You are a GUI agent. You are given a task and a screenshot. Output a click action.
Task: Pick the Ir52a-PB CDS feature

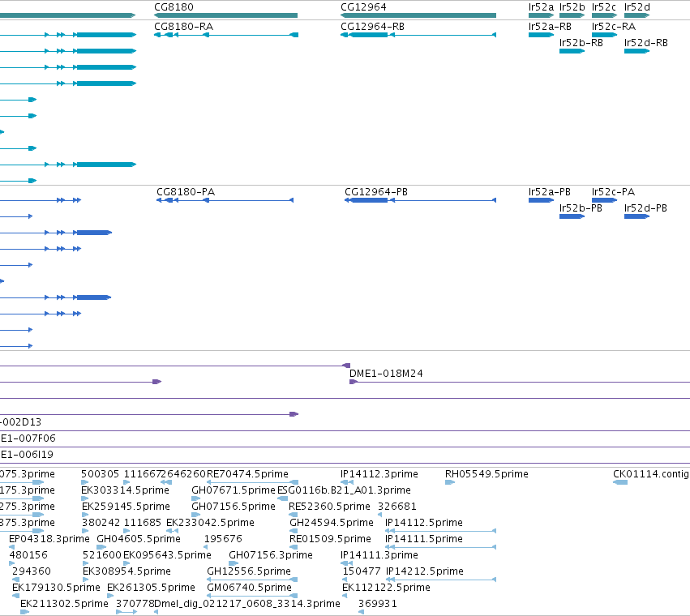(542, 200)
